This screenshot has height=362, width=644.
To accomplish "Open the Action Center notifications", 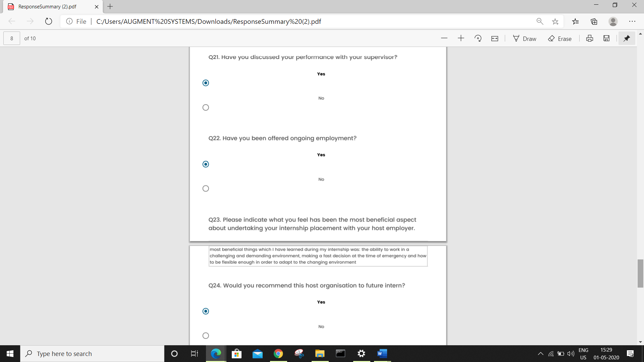I will (x=630, y=354).
